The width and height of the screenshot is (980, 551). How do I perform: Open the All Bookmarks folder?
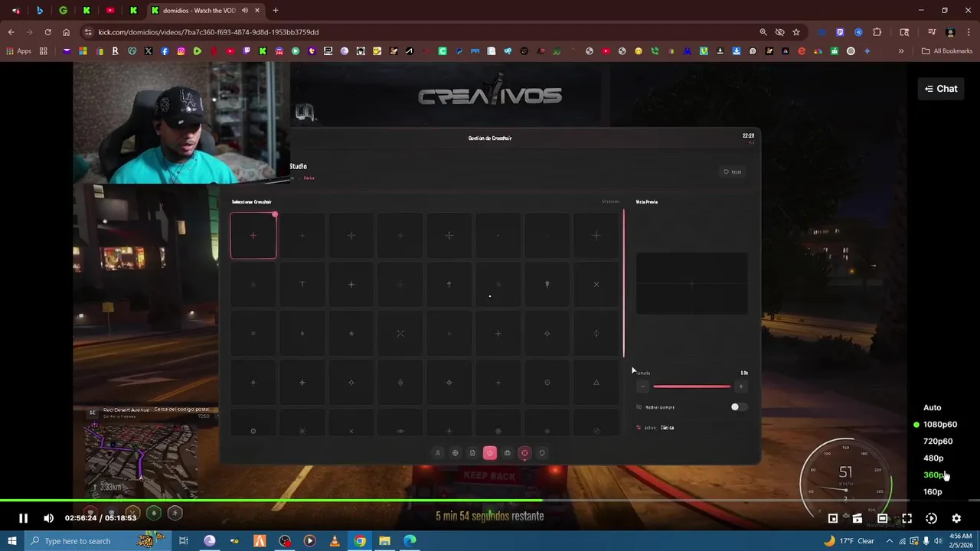947,51
